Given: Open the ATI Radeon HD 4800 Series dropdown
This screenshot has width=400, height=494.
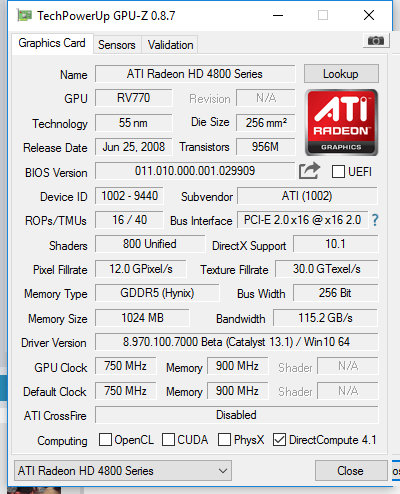Looking at the screenshot, I should click(x=123, y=471).
